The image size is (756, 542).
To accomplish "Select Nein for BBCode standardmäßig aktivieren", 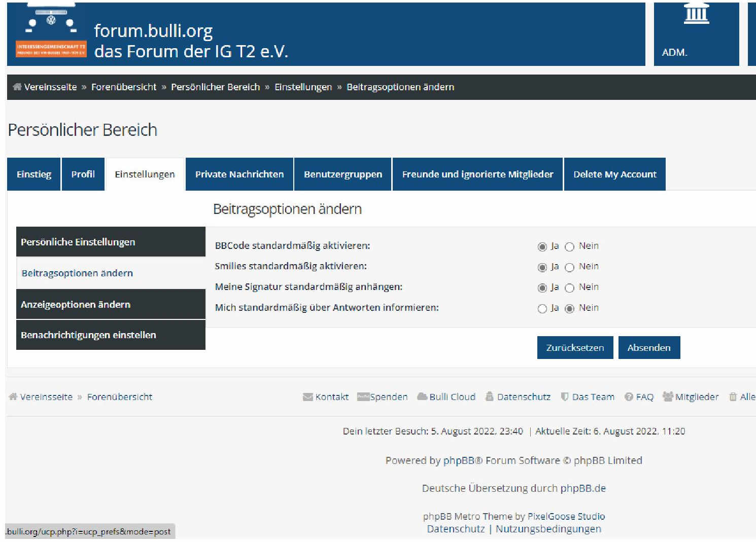I will tap(569, 247).
